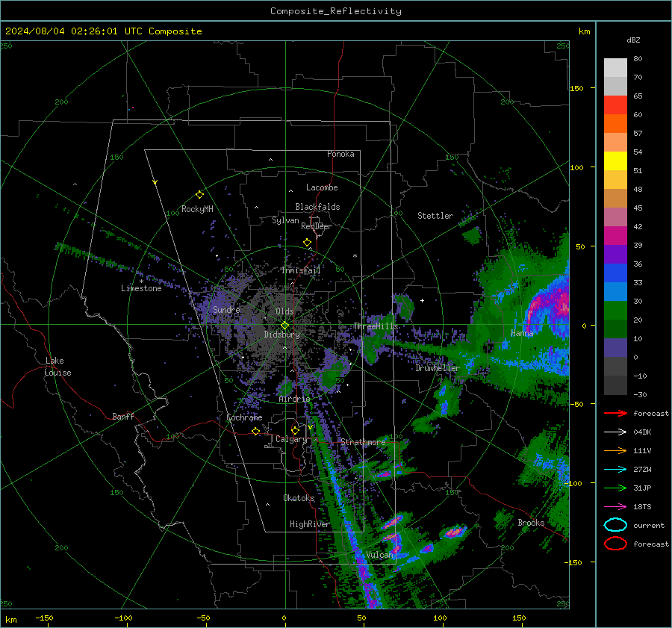Click the dark orange swatch above 57
This screenshot has width=672, height=628.
[x=615, y=123]
